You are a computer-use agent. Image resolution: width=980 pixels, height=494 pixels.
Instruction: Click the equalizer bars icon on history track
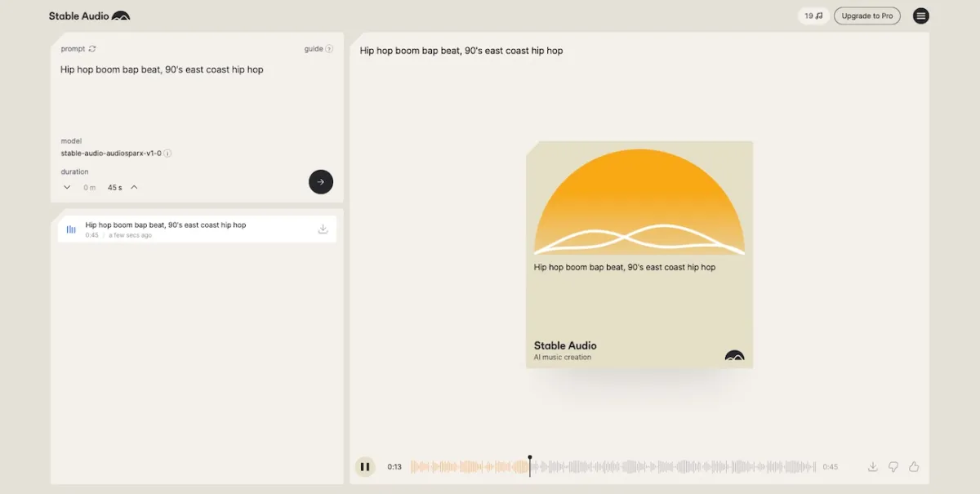pyautogui.click(x=71, y=229)
